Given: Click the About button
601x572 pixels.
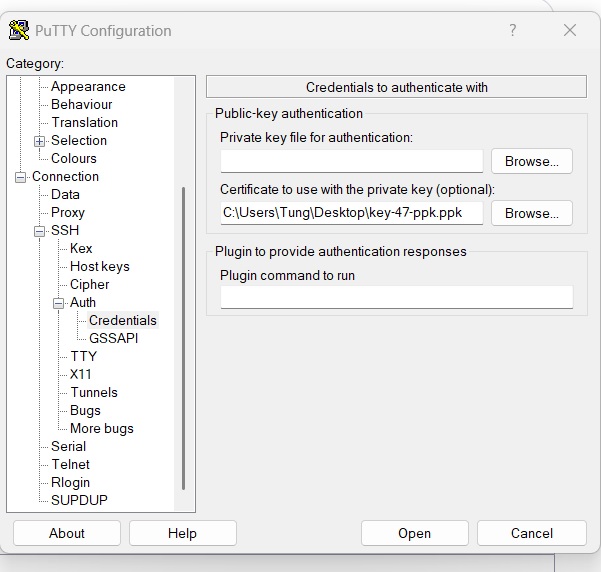Looking at the screenshot, I should click(67, 533).
